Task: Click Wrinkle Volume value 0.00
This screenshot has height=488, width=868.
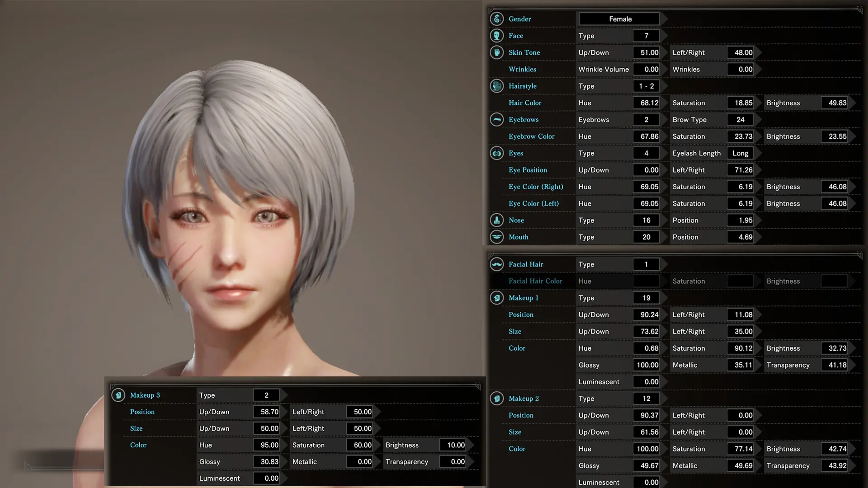Action: [x=646, y=69]
